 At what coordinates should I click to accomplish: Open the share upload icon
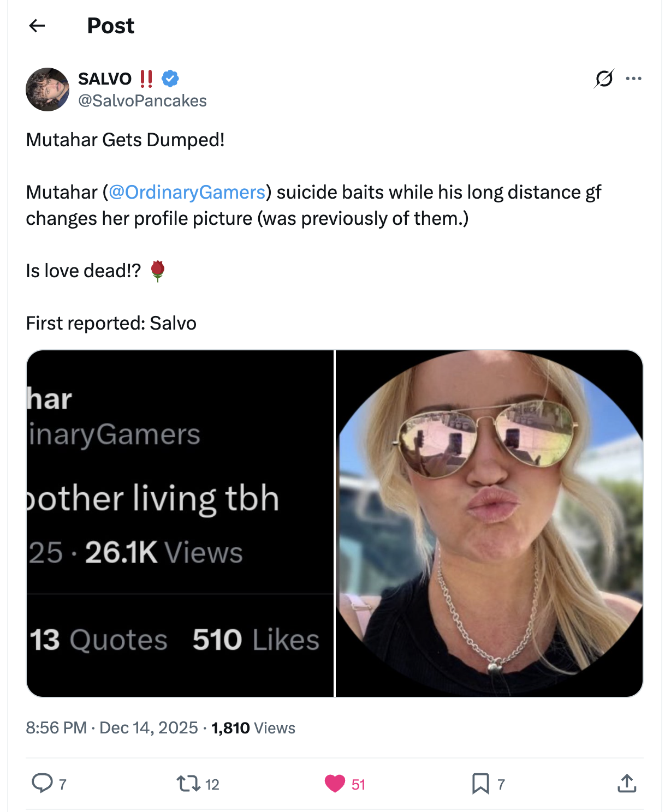click(x=627, y=783)
